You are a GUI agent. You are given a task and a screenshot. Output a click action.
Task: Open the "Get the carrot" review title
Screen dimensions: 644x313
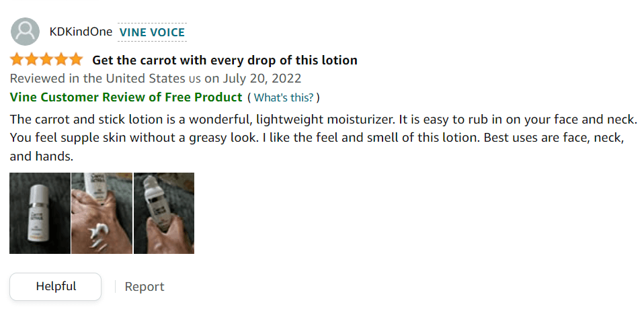(x=225, y=60)
